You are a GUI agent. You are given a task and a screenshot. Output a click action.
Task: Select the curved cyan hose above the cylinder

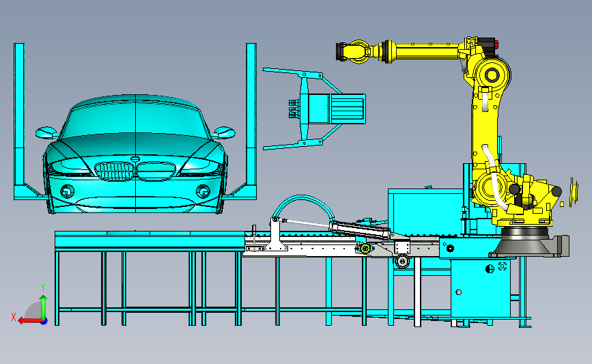coord(303,206)
